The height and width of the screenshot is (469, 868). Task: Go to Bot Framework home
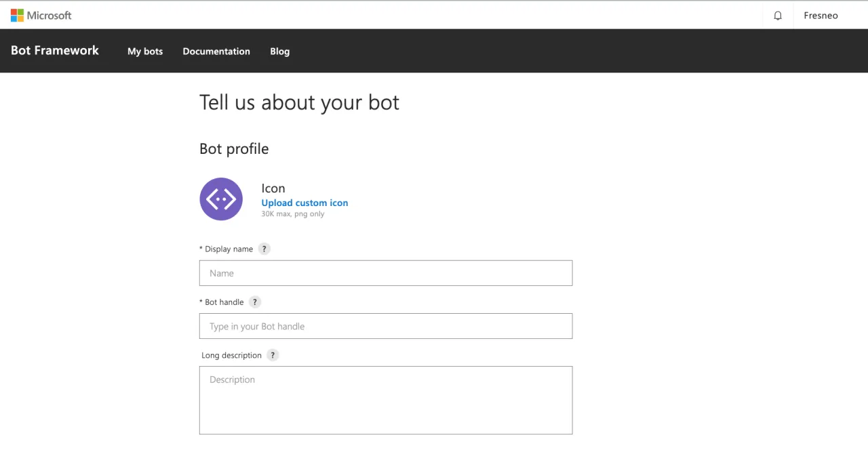coord(55,51)
